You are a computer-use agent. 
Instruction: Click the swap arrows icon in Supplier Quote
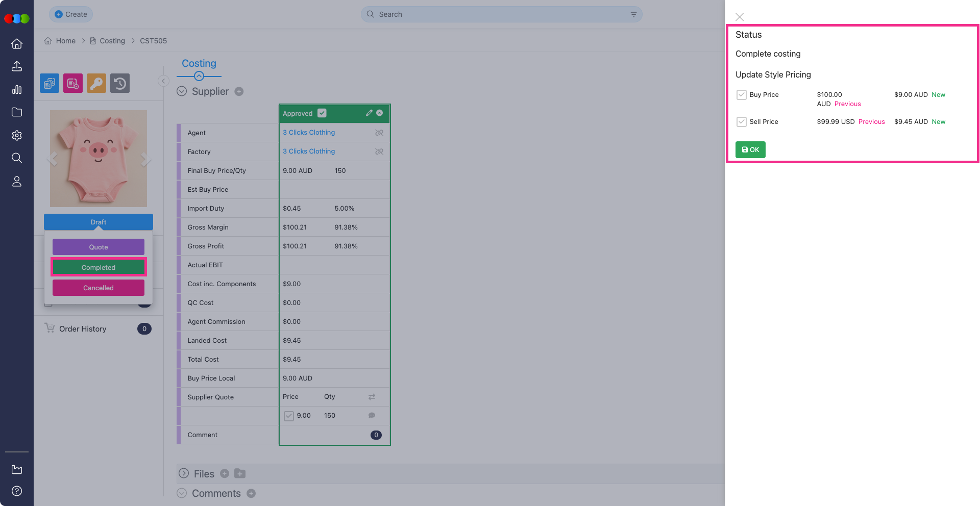click(372, 397)
